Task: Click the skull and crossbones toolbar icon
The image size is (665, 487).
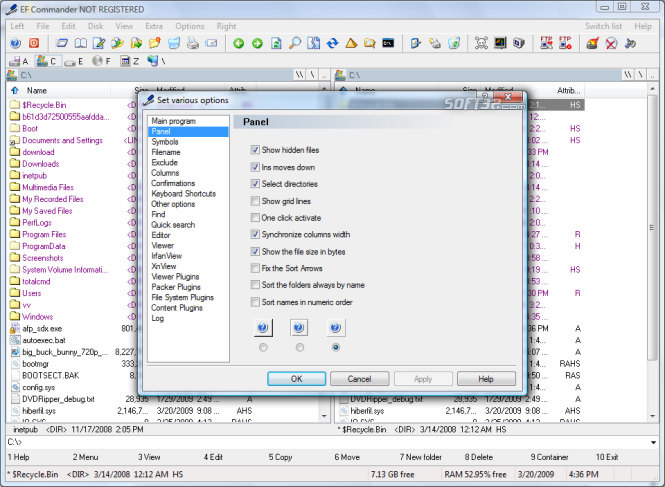Action: tap(481, 43)
